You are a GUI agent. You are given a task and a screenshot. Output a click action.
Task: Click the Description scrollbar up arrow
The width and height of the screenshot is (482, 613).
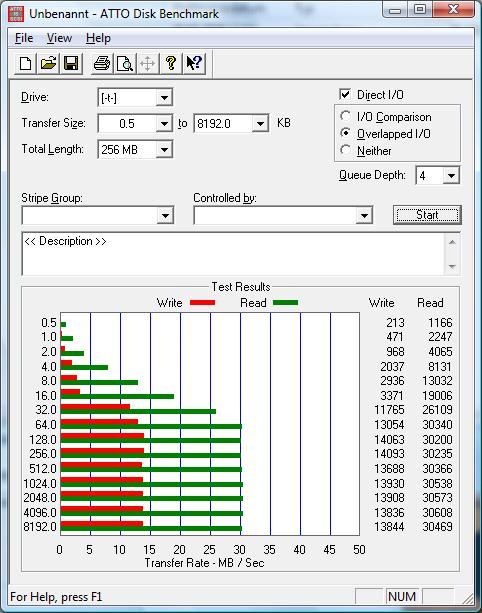pyautogui.click(x=452, y=242)
